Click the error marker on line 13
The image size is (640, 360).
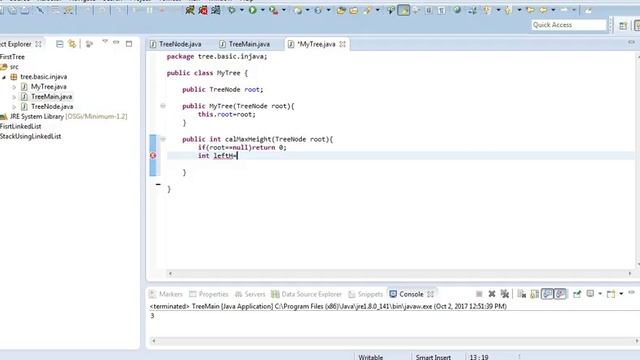(153, 156)
